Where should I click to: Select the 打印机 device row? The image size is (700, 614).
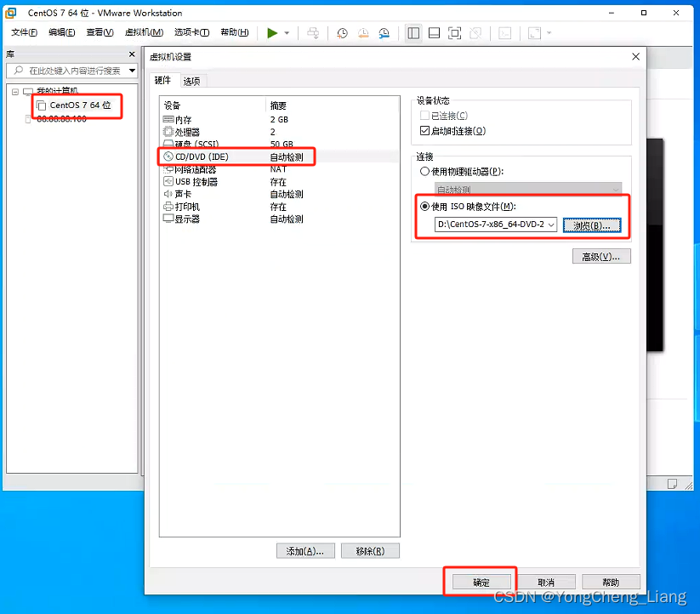tap(279, 207)
